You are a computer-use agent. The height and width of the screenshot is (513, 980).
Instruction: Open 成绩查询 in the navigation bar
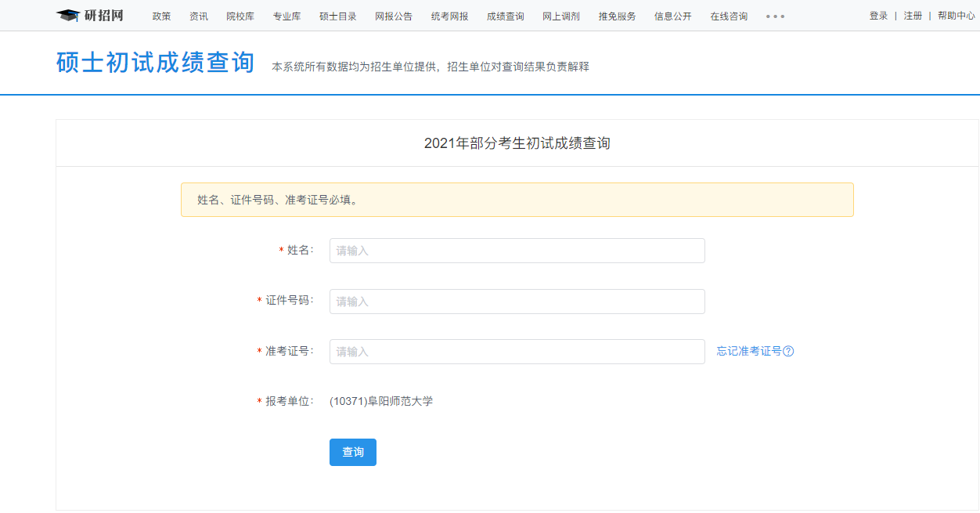click(x=506, y=16)
